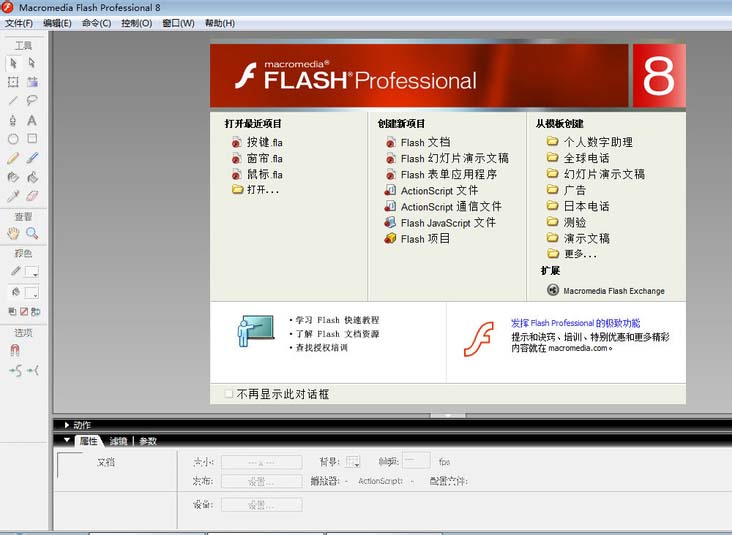Click the No Color icon

point(24,311)
